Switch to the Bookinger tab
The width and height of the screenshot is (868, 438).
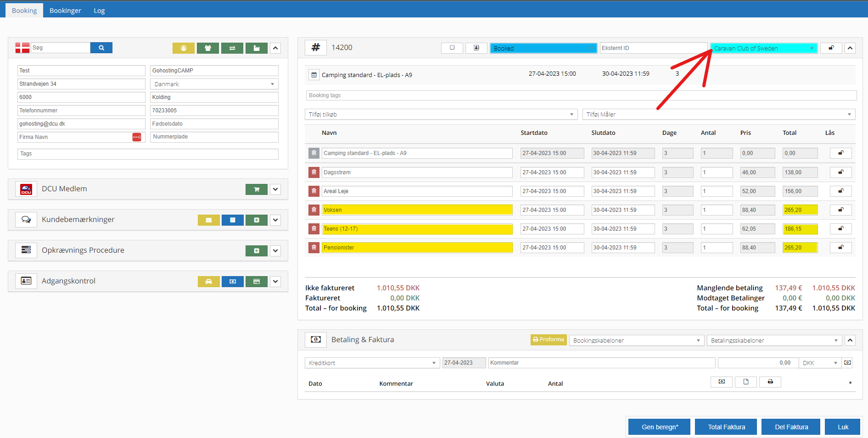(65, 11)
